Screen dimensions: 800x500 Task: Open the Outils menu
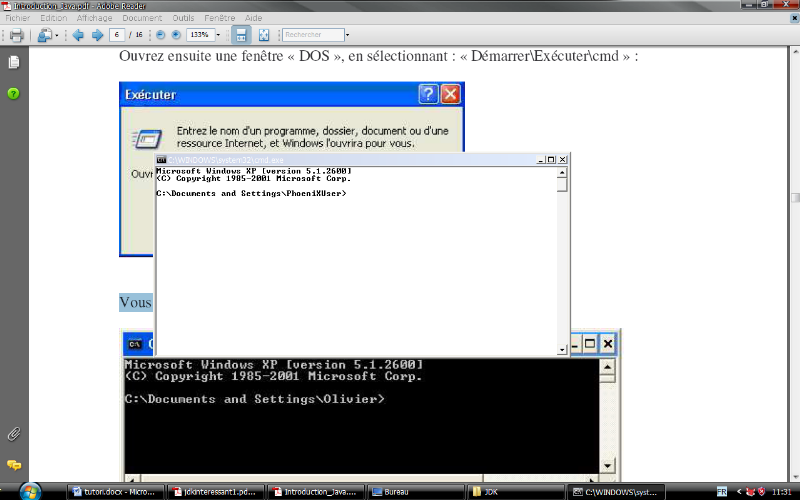183,18
